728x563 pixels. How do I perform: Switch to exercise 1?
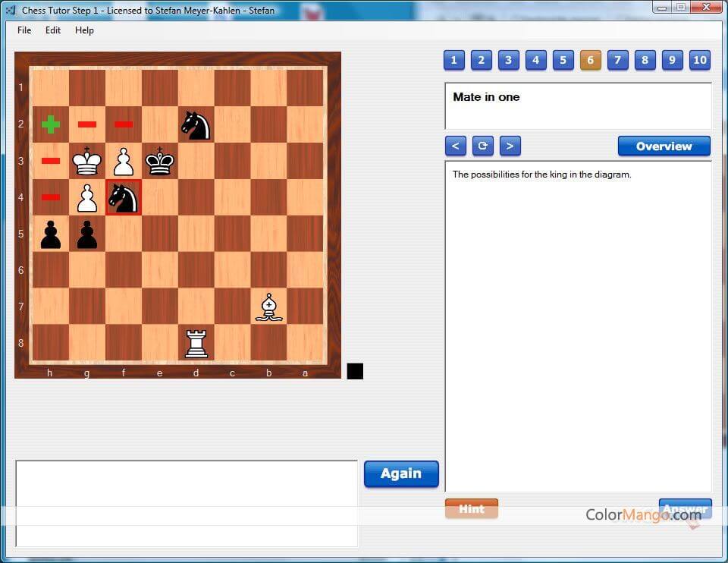click(x=453, y=60)
